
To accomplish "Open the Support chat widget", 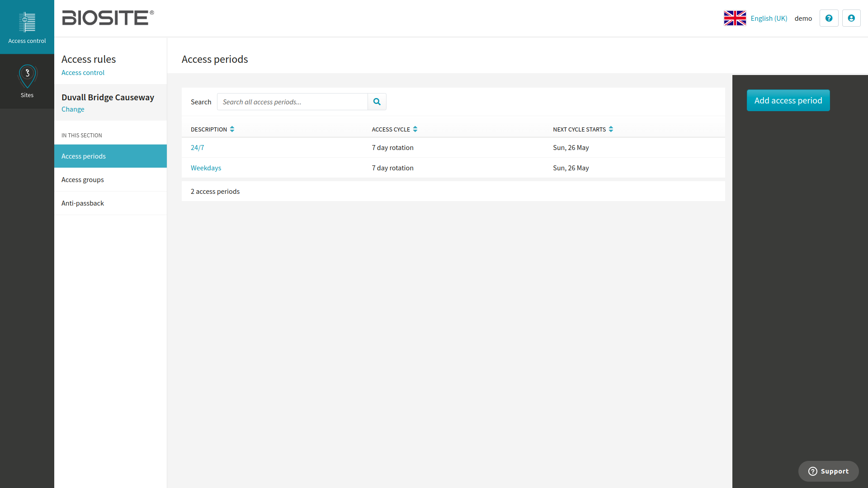I will coord(828,471).
